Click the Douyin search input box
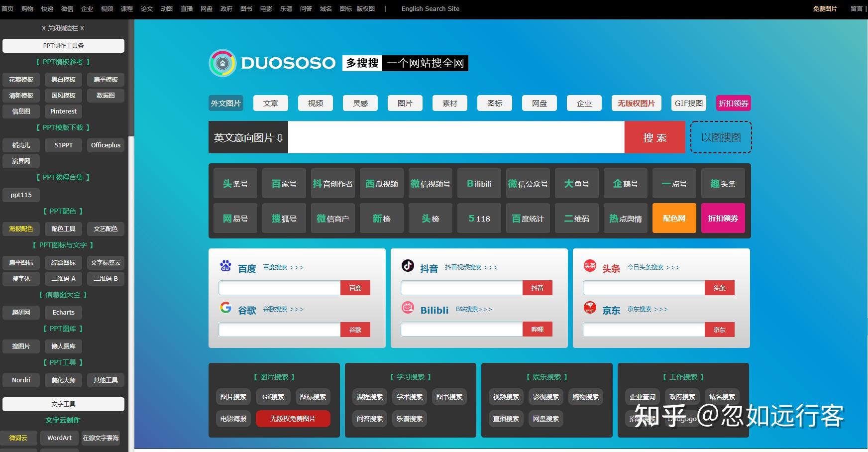 click(x=462, y=288)
